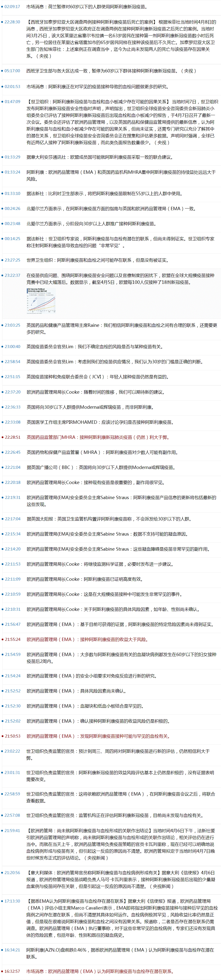Image resolution: width=221 pixels, height=980 pixels.
Task: Click the 01:33:24 timestamp
Action: point(13,172)
